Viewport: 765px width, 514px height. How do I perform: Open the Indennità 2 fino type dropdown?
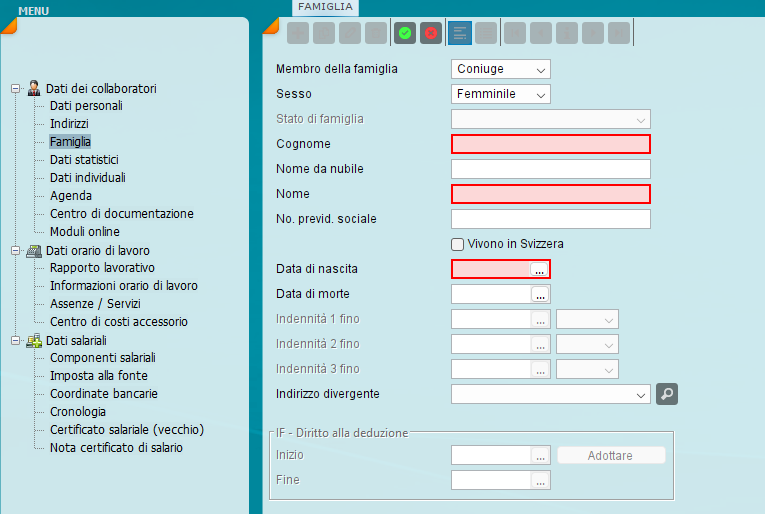pos(587,344)
